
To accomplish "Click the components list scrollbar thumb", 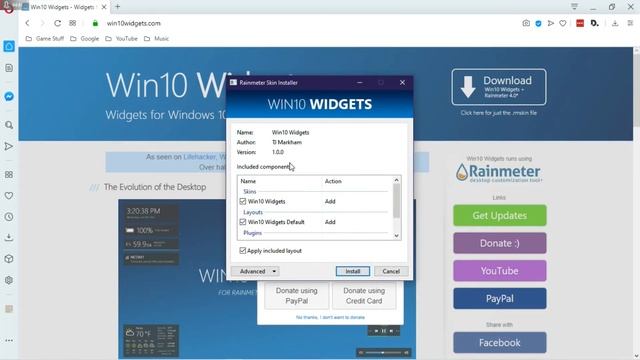I will [396, 201].
